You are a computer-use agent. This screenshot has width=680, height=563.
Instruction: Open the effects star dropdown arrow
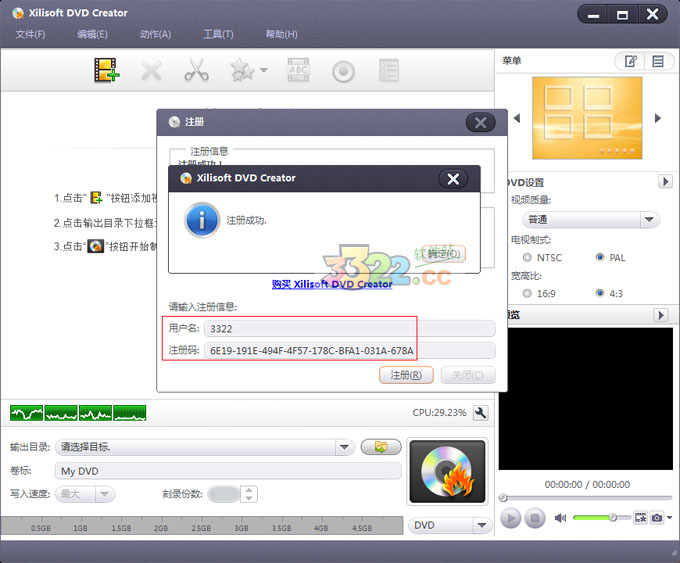click(263, 70)
